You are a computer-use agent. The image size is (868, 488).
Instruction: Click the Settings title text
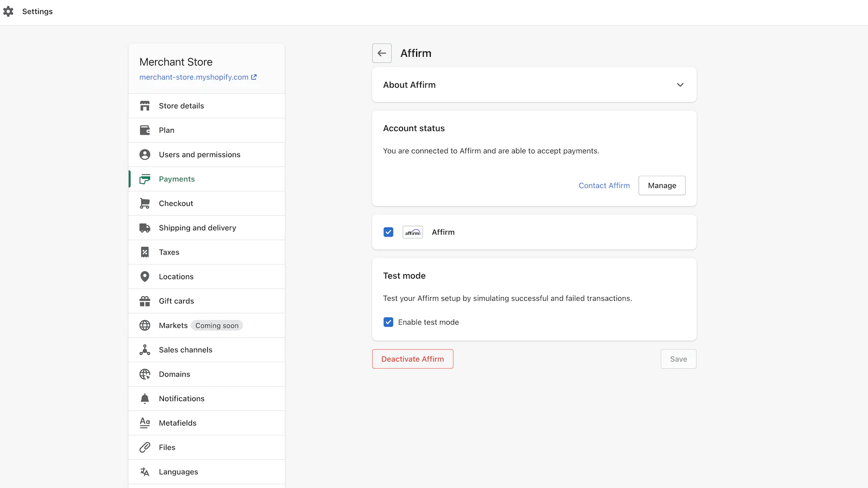click(x=37, y=11)
